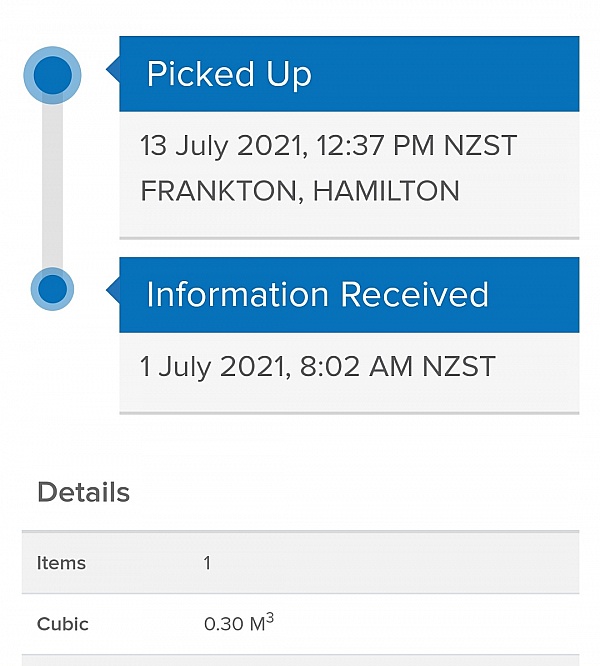Click the Items value 1
The width and height of the screenshot is (600, 666).
click(x=207, y=563)
